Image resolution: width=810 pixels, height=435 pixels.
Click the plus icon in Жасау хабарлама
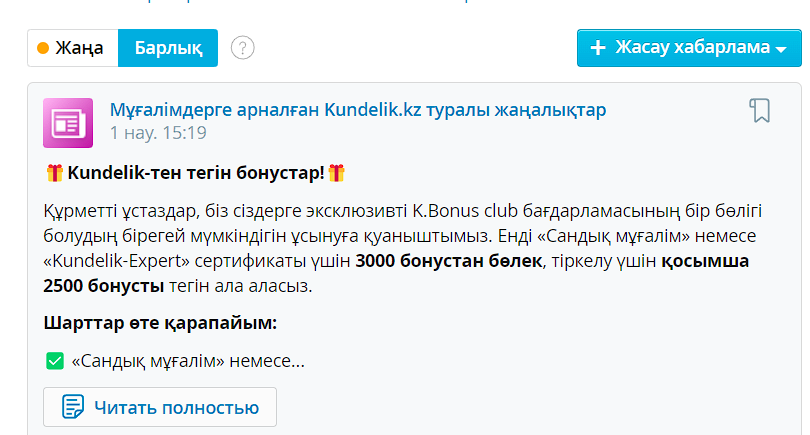tap(599, 48)
